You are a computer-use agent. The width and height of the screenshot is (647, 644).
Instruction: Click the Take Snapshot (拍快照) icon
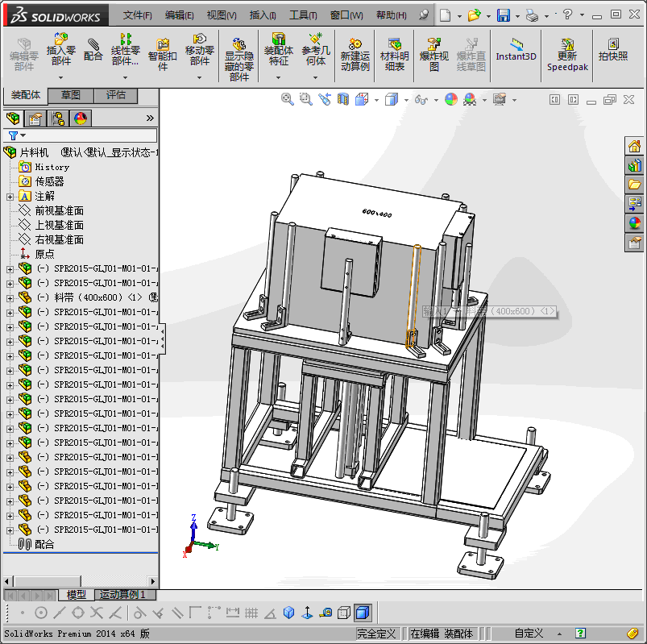[x=612, y=48]
